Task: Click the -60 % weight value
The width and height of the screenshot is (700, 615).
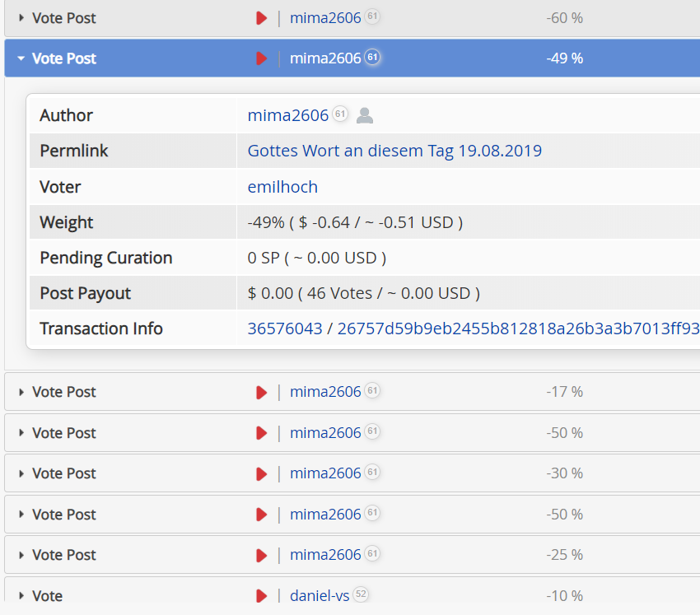Action: pos(564,18)
